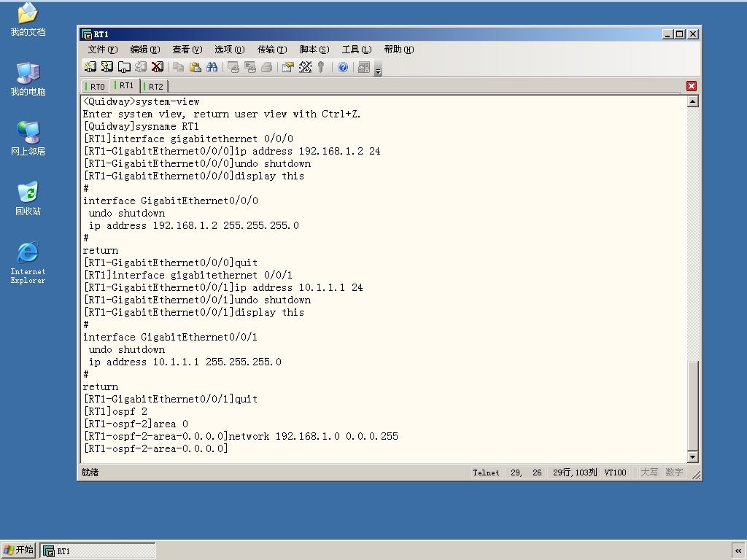The width and height of the screenshot is (747, 560).
Task: Open the 文件(F) menu
Action: [102, 50]
